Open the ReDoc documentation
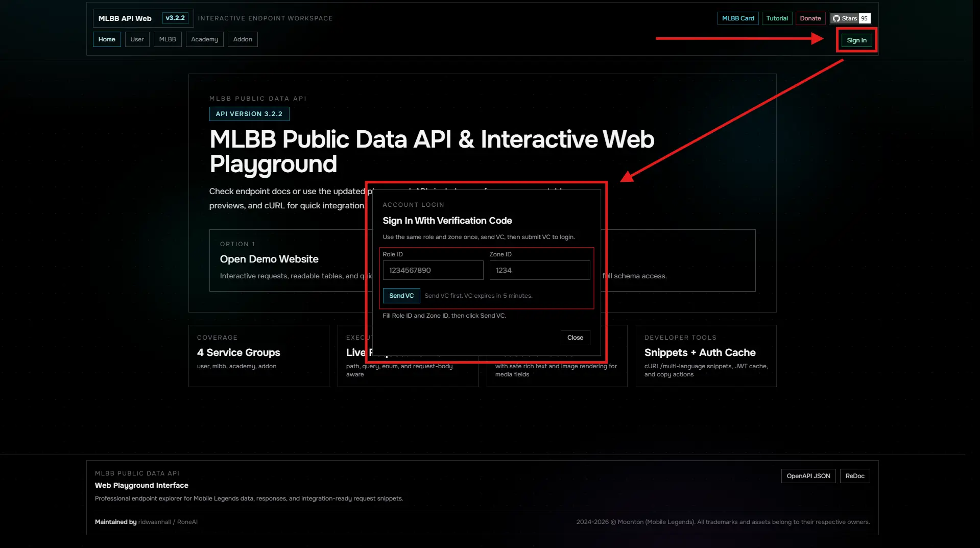The width and height of the screenshot is (980, 548). tap(854, 476)
